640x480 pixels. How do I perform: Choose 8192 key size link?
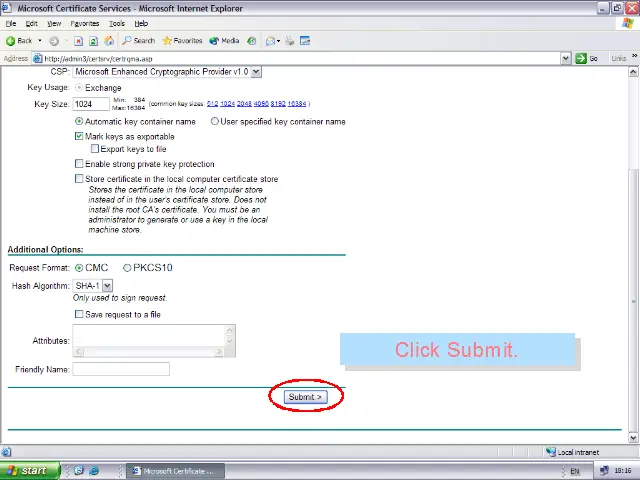pyautogui.click(x=278, y=104)
